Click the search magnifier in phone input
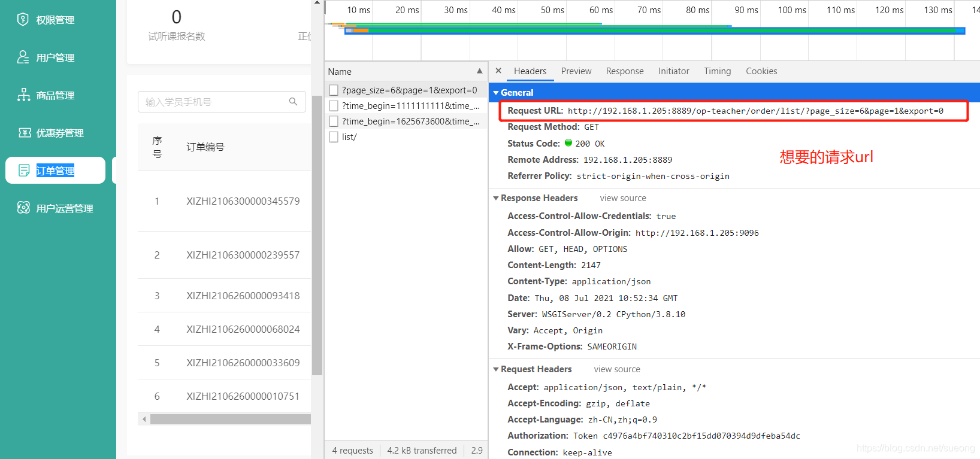Screen dimensions: 980x459 [293, 102]
